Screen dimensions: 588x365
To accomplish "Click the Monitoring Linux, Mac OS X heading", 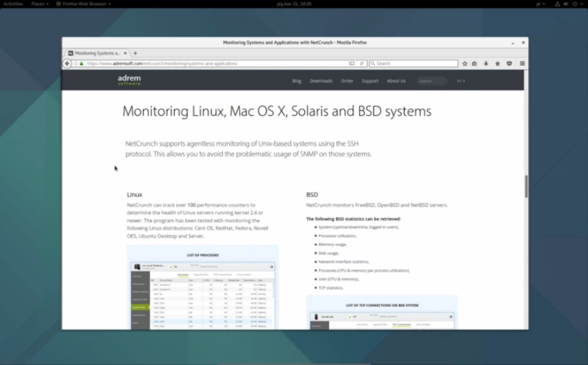I will (277, 112).
